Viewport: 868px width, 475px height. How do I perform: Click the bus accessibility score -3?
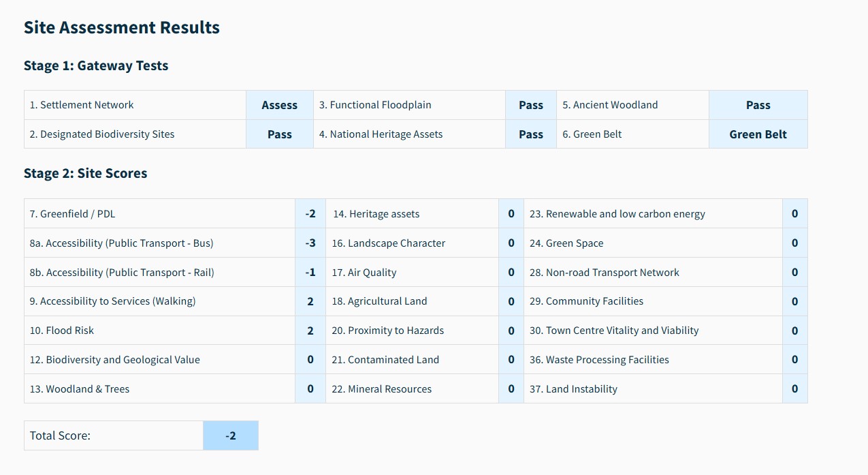tap(310, 243)
